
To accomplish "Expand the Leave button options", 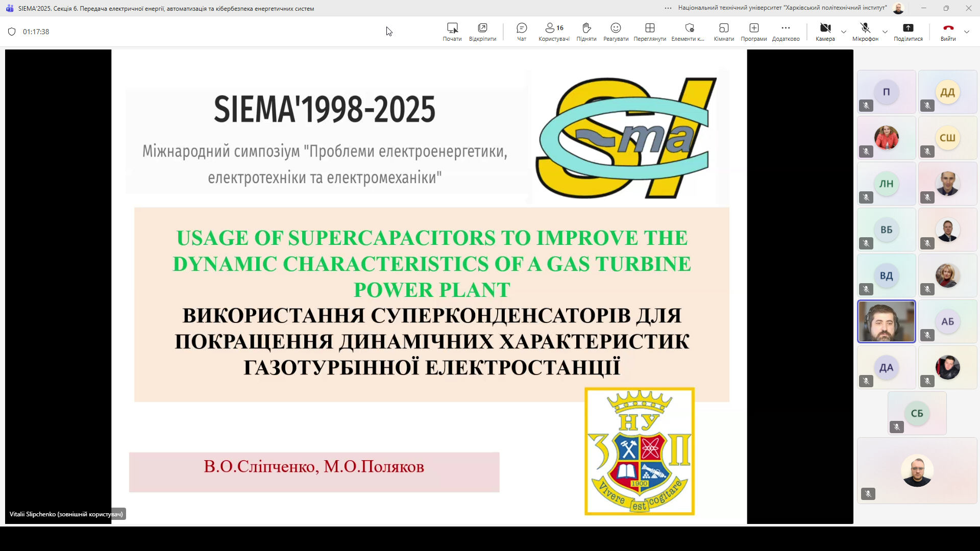I will [x=968, y=31].
